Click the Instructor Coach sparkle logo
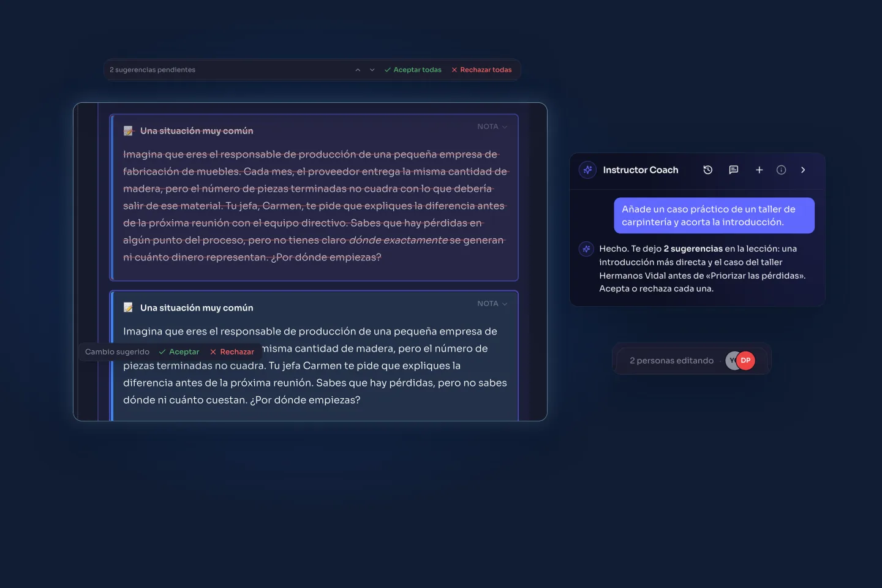The width and height of the screenshot is (882, 588). click(x=587, y=170)
